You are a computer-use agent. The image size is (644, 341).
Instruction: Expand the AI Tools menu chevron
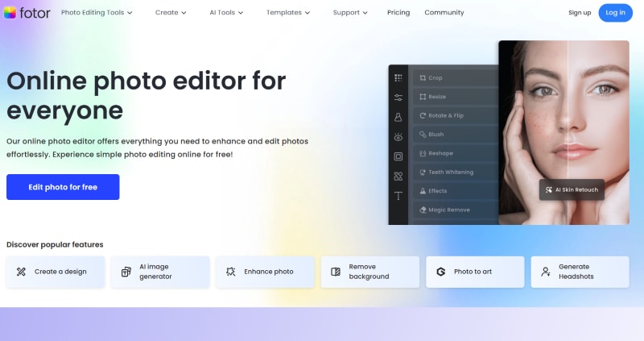click(241, 13)
